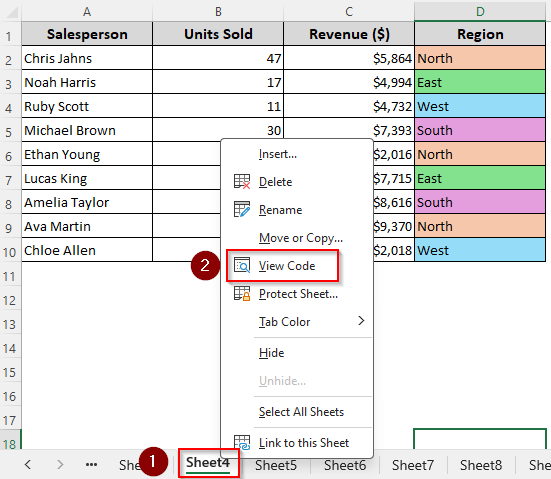Click the South region cell for Amelia Taylor
The height and width of the screenshot is (479, 551).
[480, 202]
